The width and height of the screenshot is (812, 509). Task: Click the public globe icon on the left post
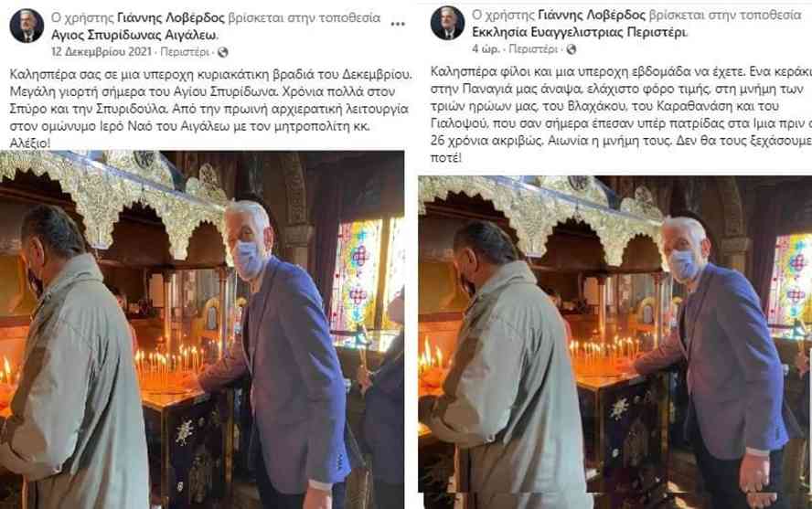click(x=223, y=52)
